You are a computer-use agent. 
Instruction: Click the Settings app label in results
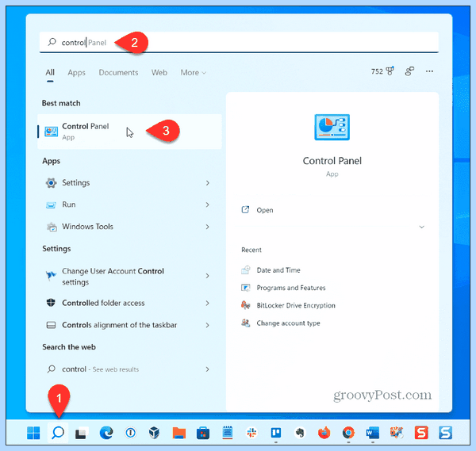coord(76,183)
